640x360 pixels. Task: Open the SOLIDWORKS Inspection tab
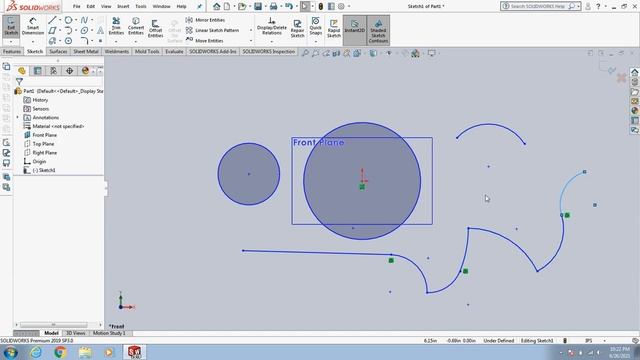tap(269, 51)
